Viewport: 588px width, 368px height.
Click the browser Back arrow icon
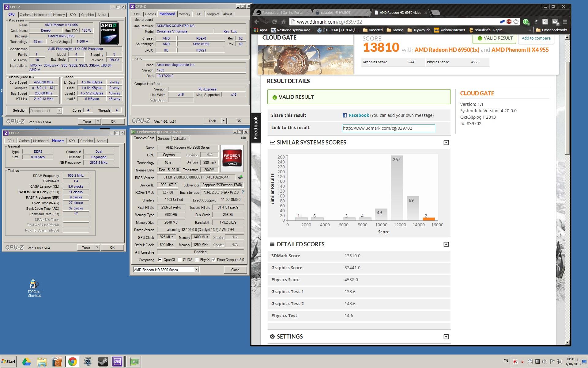[x=257, y=22]
